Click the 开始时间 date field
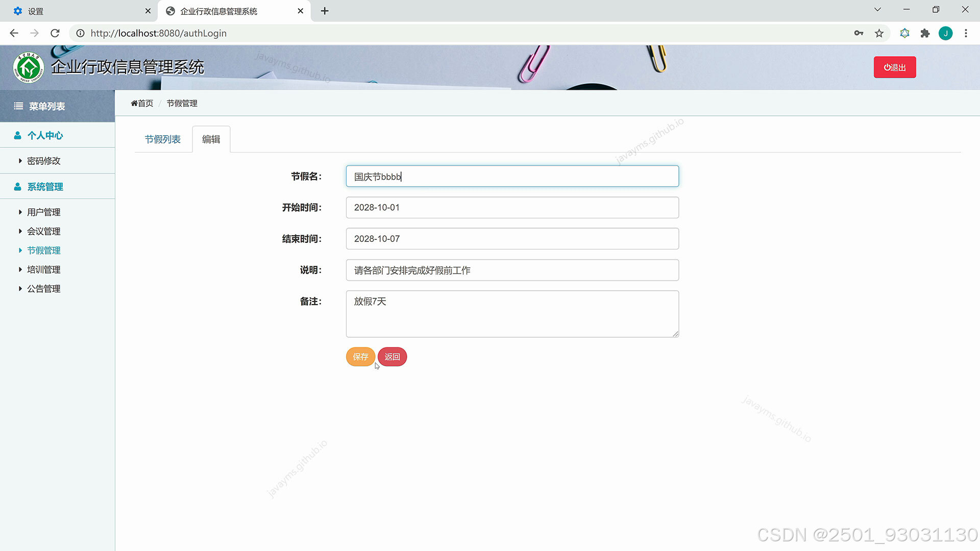The width and height of the screenshot is (980, 551). click(512, 208)
